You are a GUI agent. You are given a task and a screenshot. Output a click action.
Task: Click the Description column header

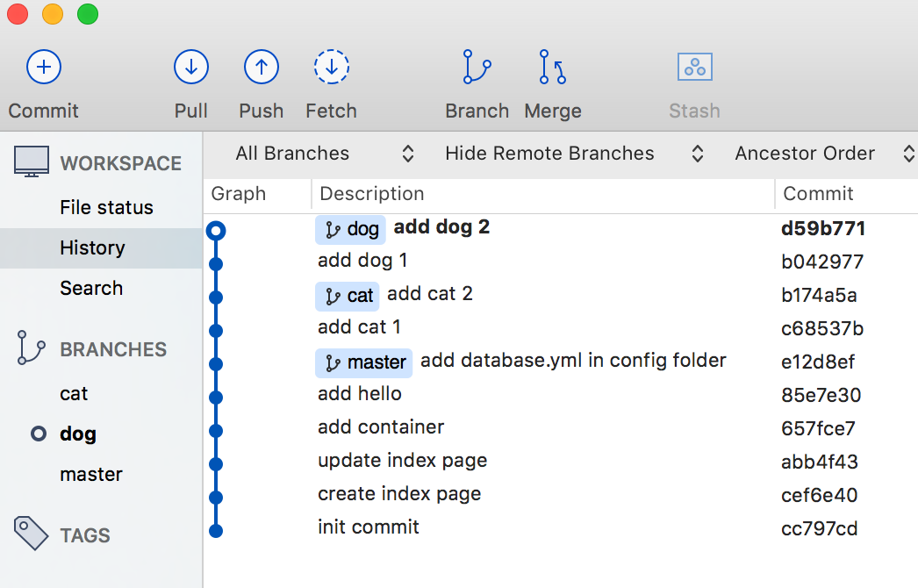pyautogui.click(x=372, y=194)
